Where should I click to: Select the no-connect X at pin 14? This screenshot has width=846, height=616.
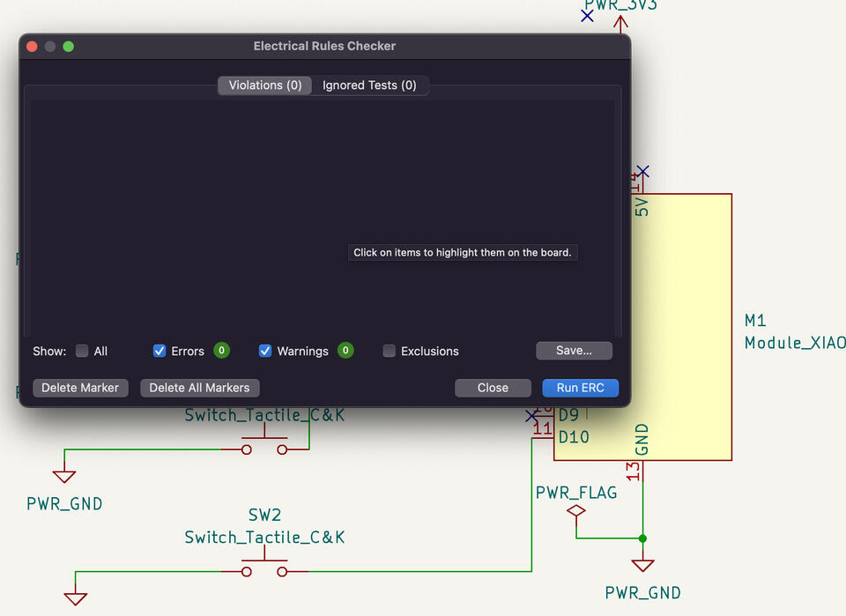(642, 172)
